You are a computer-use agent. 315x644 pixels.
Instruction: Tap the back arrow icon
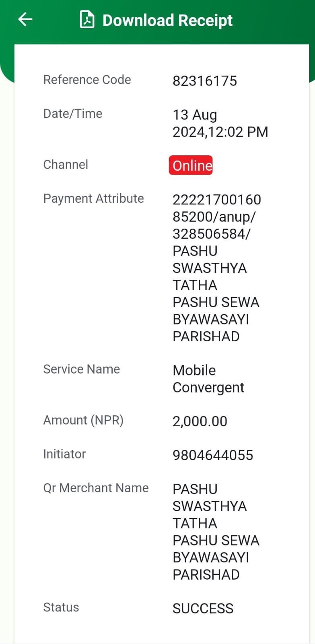(x=25, y=19)
